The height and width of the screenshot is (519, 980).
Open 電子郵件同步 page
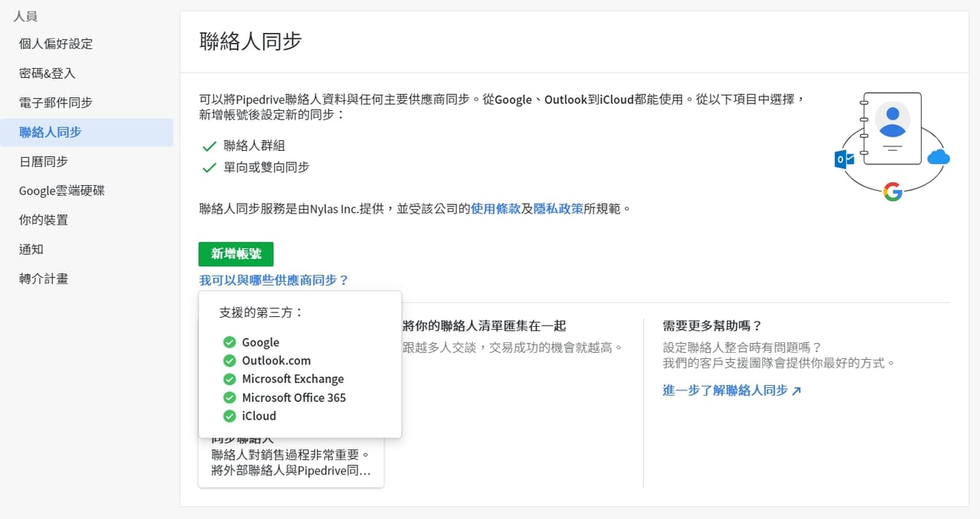pos(56,103)
